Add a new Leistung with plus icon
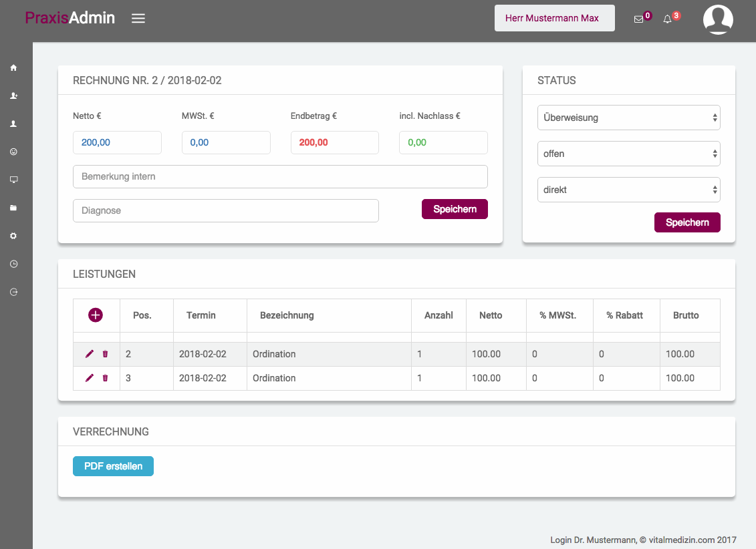 tap(96, 315)
